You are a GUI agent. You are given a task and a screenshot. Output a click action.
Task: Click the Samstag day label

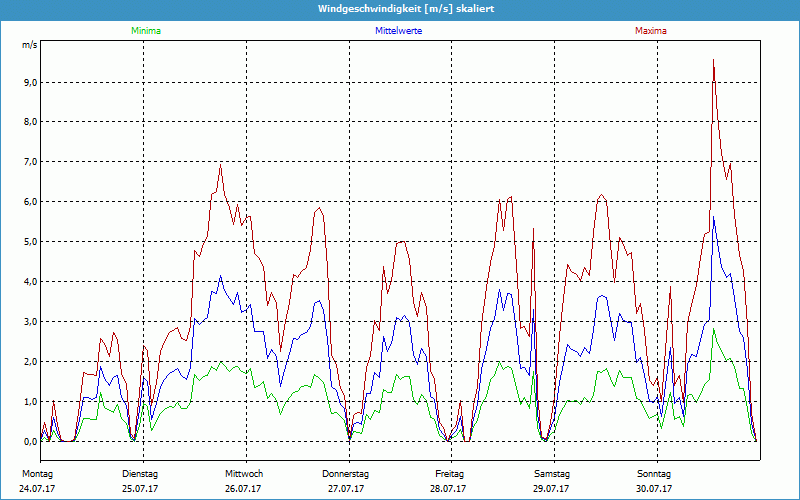pos(552,474)
